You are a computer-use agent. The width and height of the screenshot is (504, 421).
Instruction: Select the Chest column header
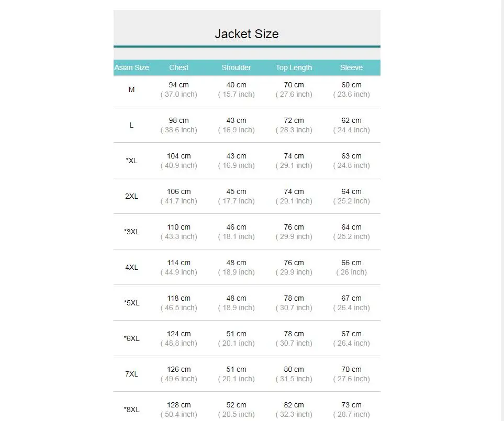tap(178, 67)
